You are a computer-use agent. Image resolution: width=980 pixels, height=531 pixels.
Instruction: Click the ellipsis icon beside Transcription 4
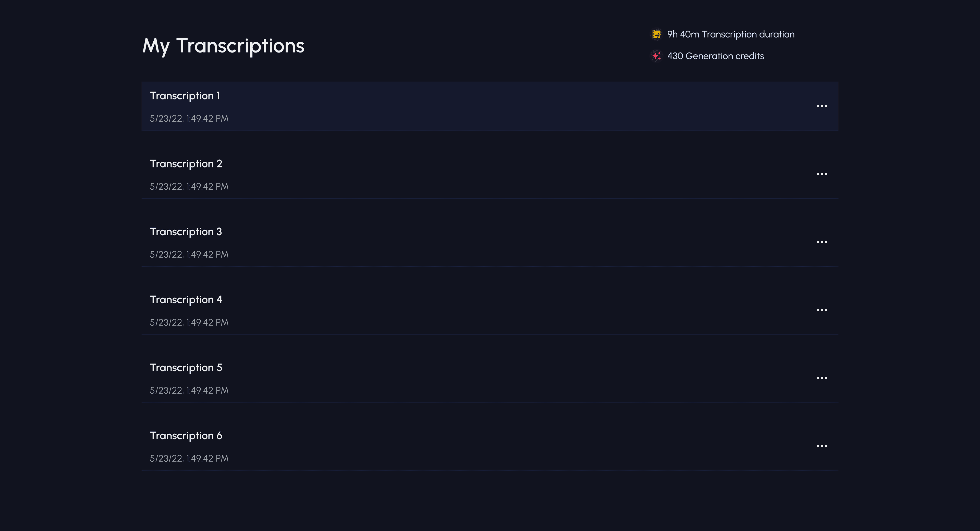(822, 310)
